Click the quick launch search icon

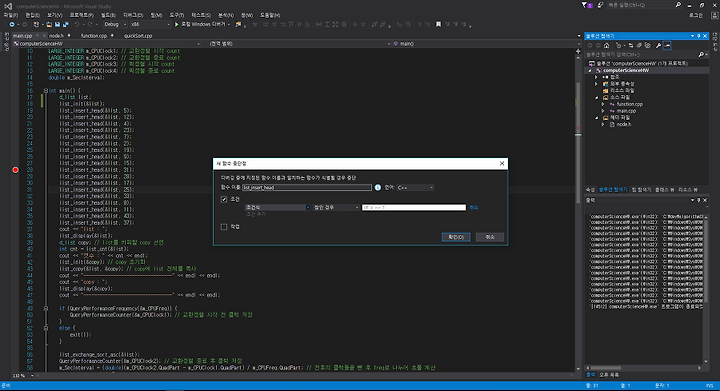pyautogui.click(x=678, y=5)
